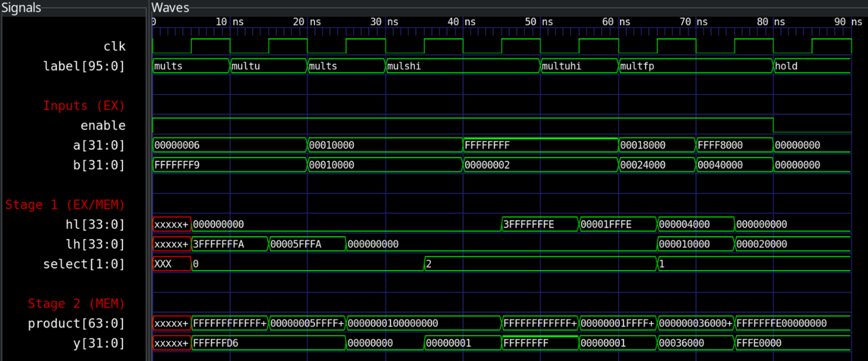Screen dimensions: 868x361
Task: Click value FFFF8000 on the a waveform
Action: pos(734,145)
